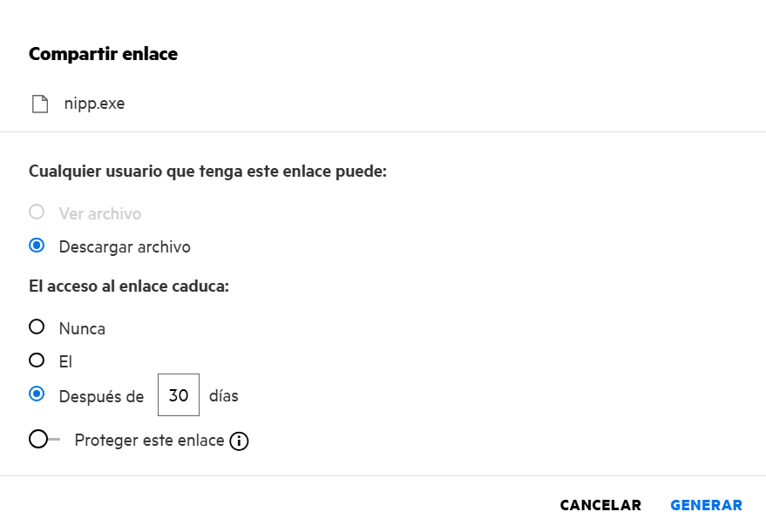
Task: Choose the Nunca expiration radio button
Action: click(37, 327)
